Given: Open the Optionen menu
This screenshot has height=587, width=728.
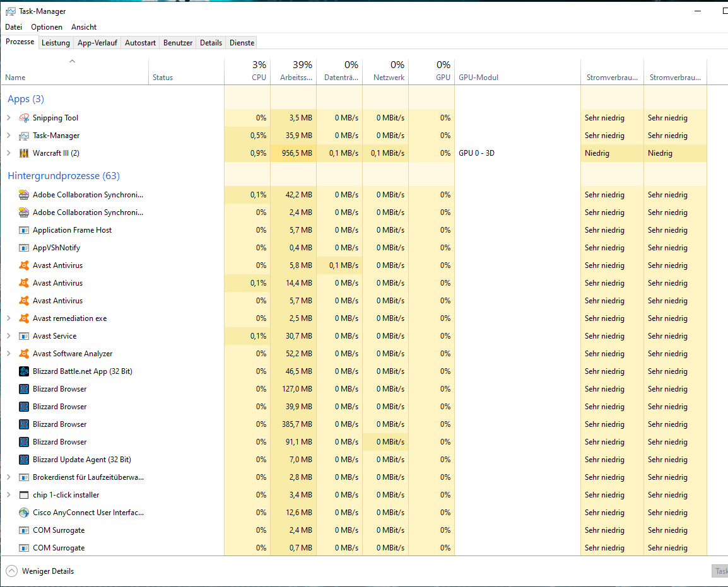Looking at the screenshot, I should (x=47, y=27).
